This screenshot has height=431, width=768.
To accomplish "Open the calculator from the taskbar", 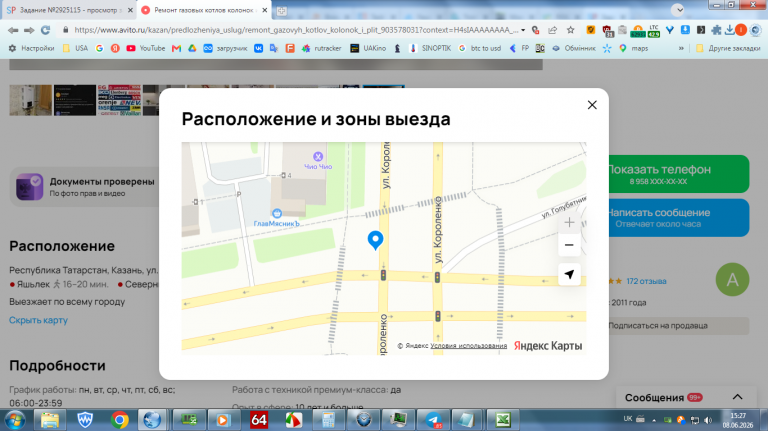I will (328, 420).
